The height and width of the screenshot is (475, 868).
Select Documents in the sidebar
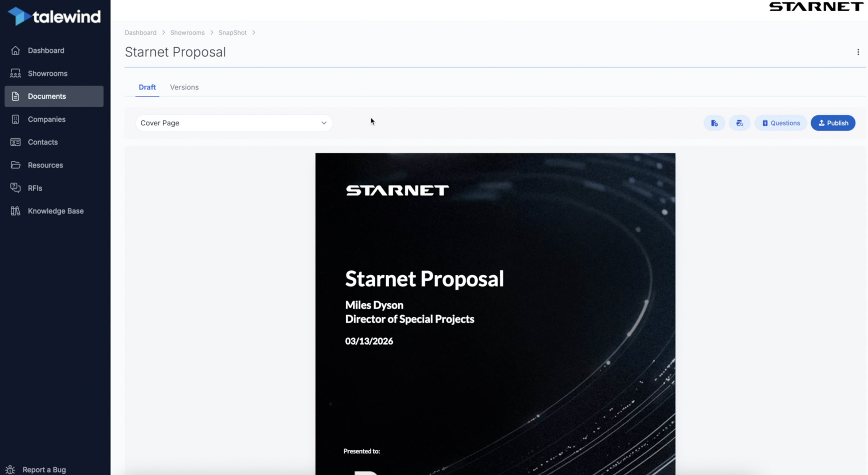pos(54,96)
